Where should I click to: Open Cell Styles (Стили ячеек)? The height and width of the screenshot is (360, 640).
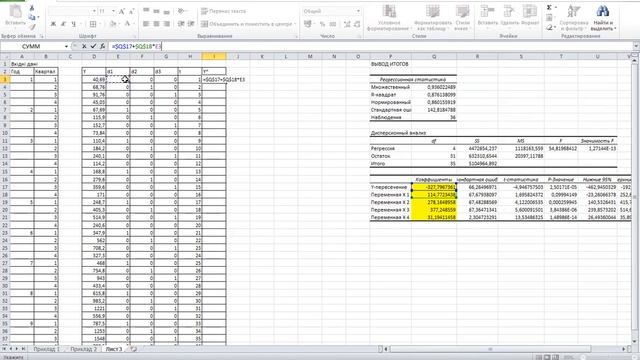pyautogui.click(x=462, y=18)
